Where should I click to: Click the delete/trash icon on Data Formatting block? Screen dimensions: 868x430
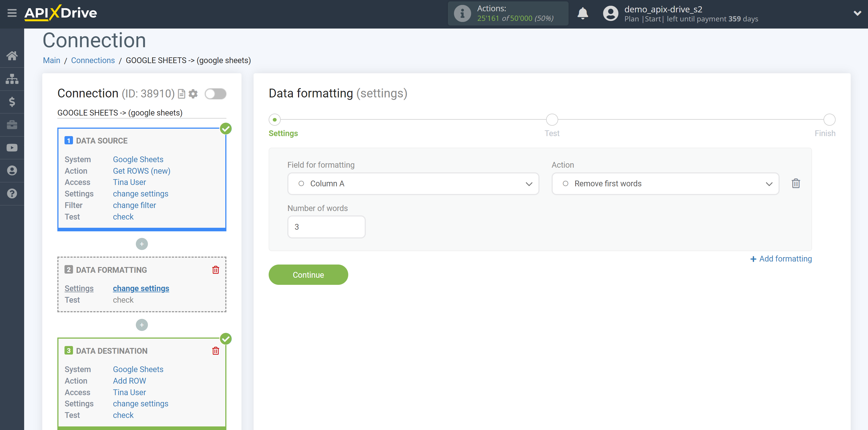pyautogui.click(x=216, y=269)
